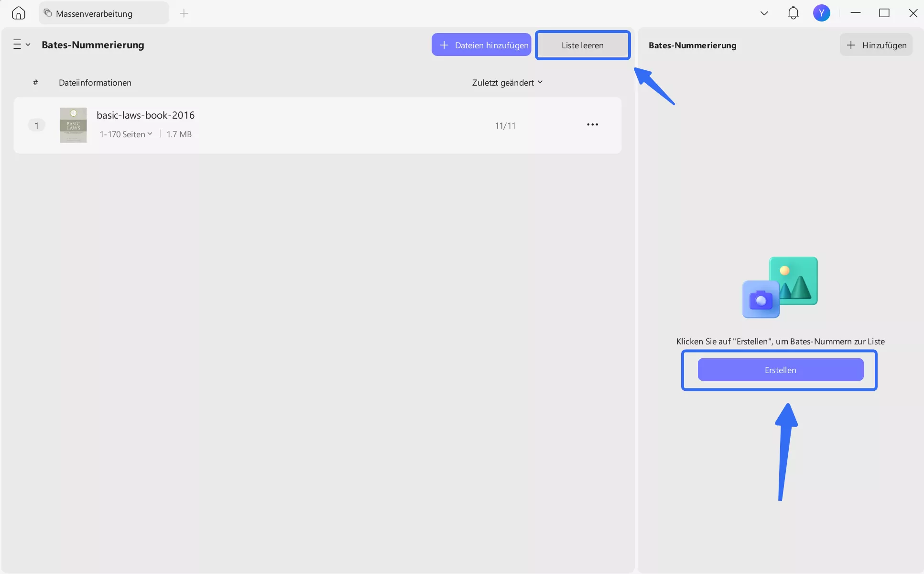Image resolution: width=924 pixels, height=574 pixels.
Task: Expand the title bar chevron dropdown
Action: (764, 13)
